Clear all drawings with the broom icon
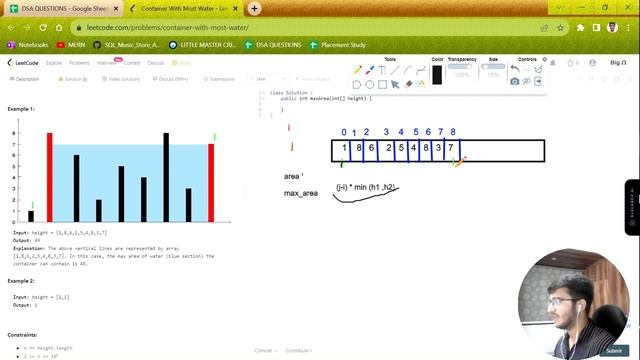The image size is (640, 360). [538, 69]
